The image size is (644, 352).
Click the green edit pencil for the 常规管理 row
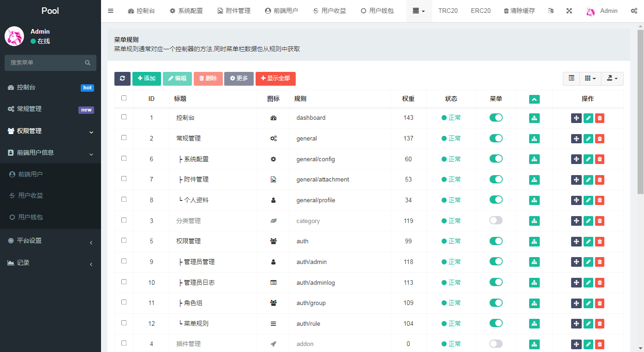pos(588,139)
